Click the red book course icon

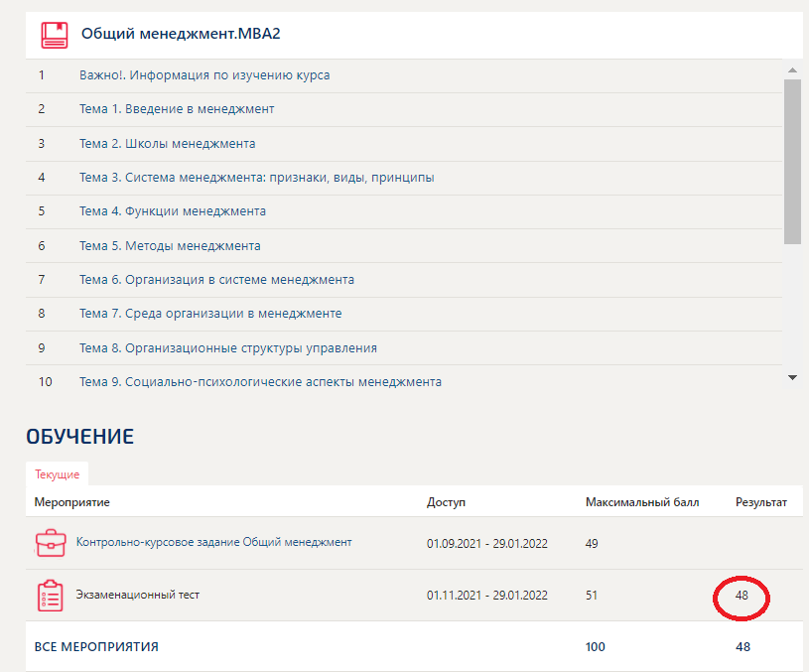click(x=55, y=35)
